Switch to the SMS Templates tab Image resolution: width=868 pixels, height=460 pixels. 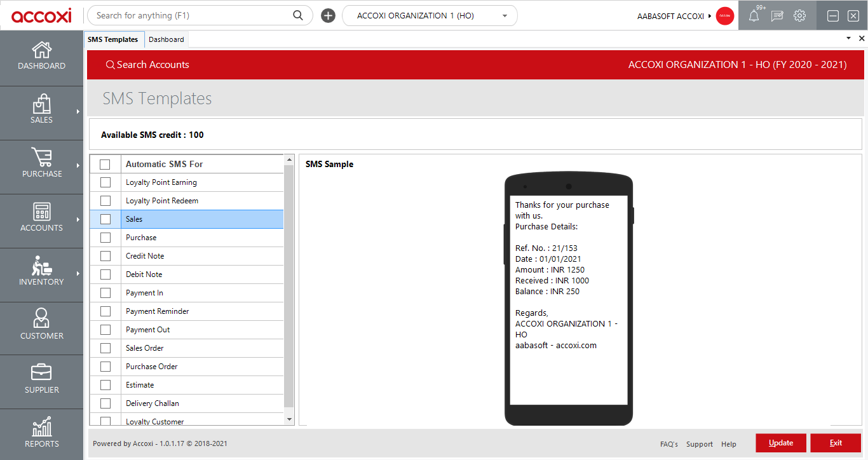(113, 39)
